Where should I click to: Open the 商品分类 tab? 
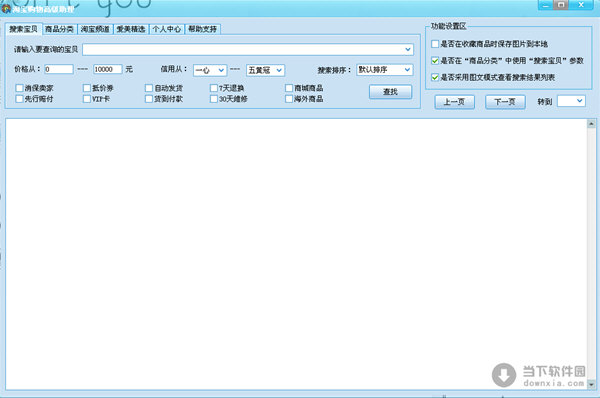click(x=59, y=29)
